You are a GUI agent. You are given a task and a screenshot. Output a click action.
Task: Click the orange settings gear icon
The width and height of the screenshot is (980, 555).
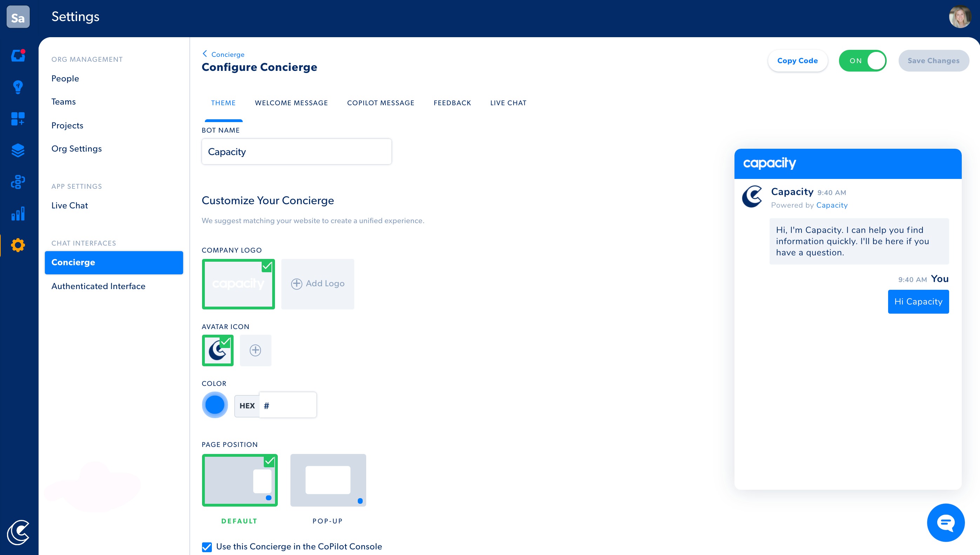tap(18, 245)
